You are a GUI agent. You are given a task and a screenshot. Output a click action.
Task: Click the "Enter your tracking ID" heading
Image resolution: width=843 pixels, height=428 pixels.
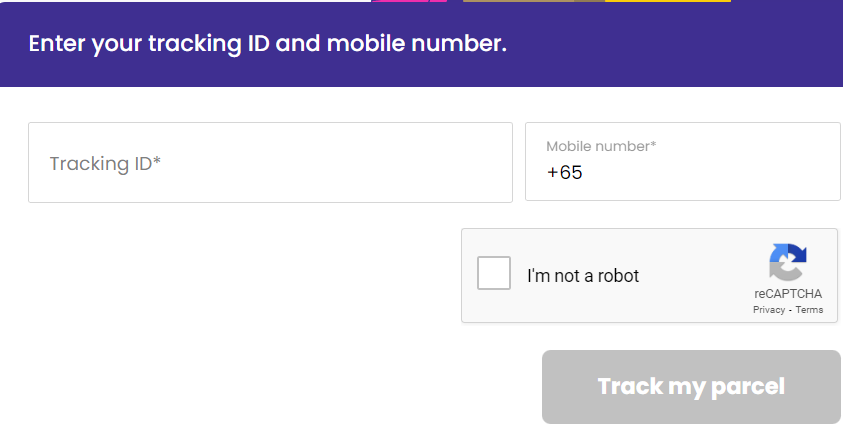[x=267, y=44]
